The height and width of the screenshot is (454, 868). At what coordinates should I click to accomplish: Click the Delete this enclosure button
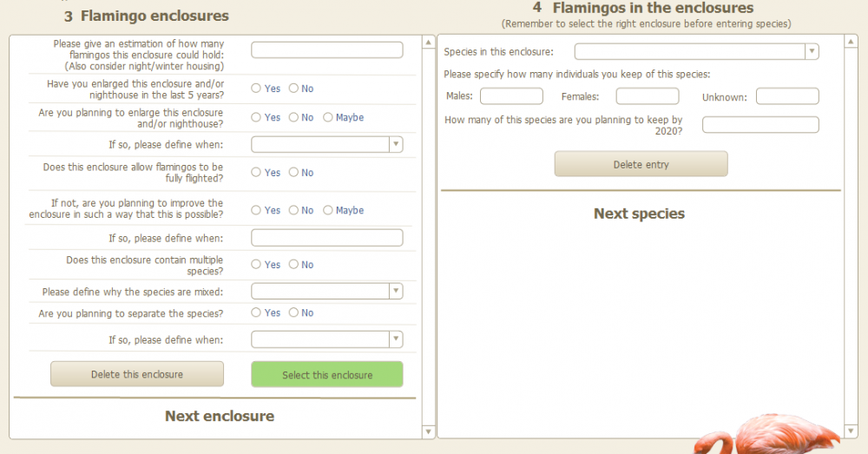click(x=137, y=374)
